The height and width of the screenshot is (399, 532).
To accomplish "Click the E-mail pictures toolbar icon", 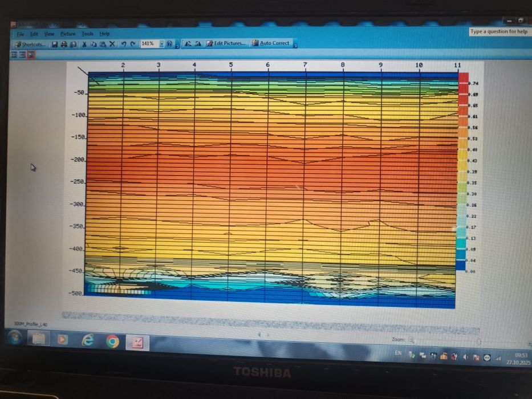I will pyautogui.click(x=73, y=44).
